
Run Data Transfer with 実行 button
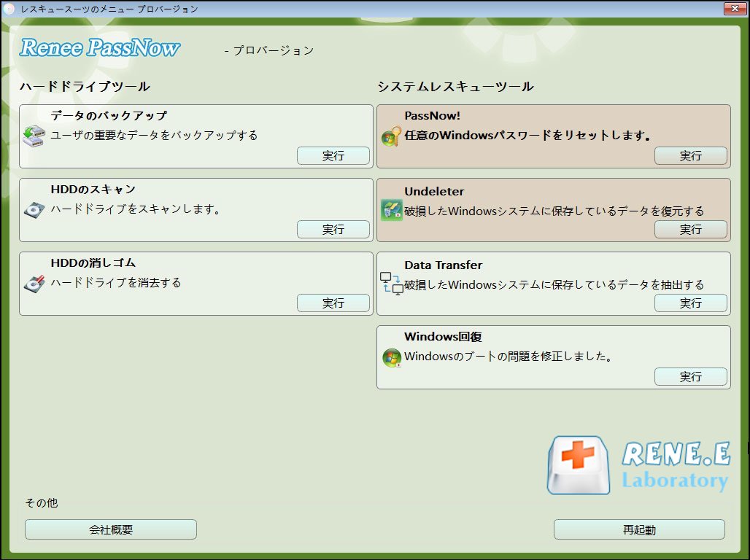point(691,303)
